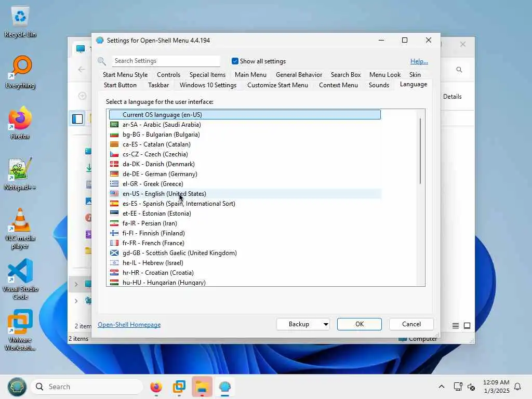Click the back arrow in File Explorer
This screenshot has height=399, width=532.
tap(82, 70)
